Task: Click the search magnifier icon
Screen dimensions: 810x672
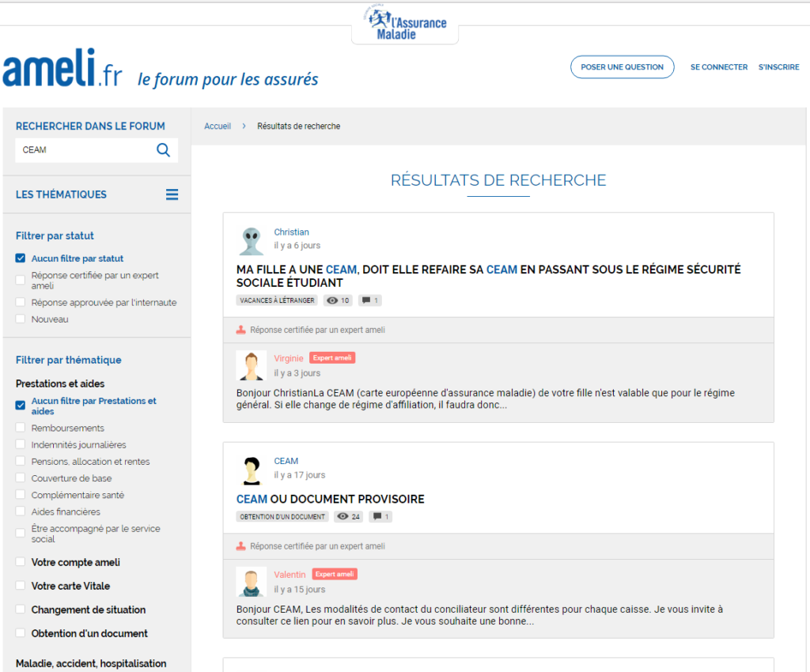Action: pyautogui.click(x=163, y=150)
